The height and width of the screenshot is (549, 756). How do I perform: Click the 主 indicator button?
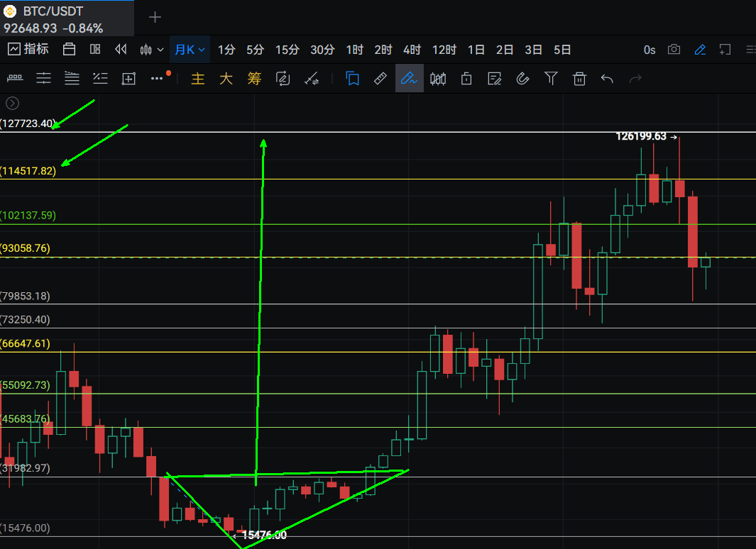tap(198, 79)
